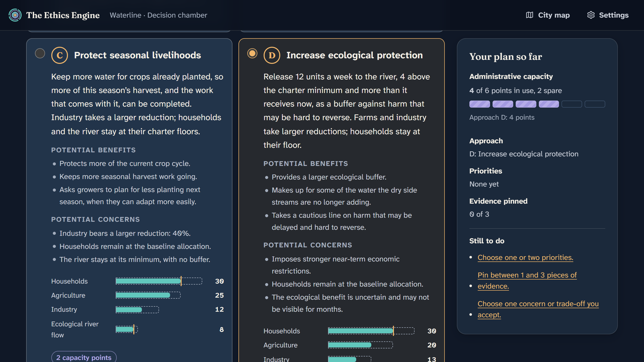Open Settings from the header
This screenshot has height=362, width=644.
pos(608,15)
